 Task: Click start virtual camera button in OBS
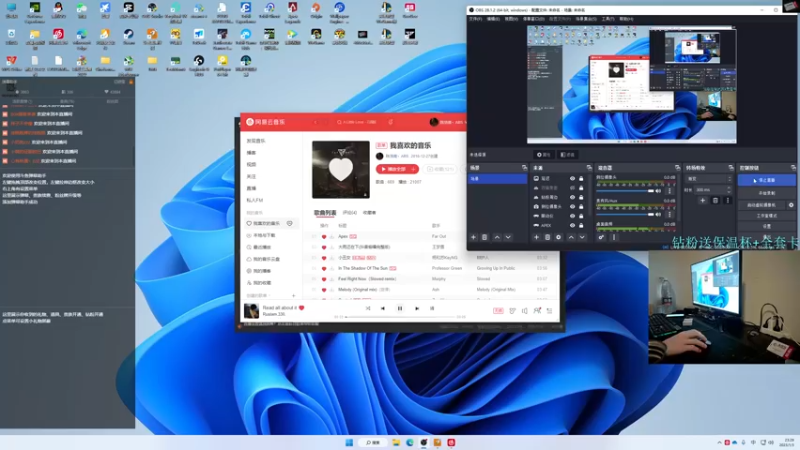[761, 205]
